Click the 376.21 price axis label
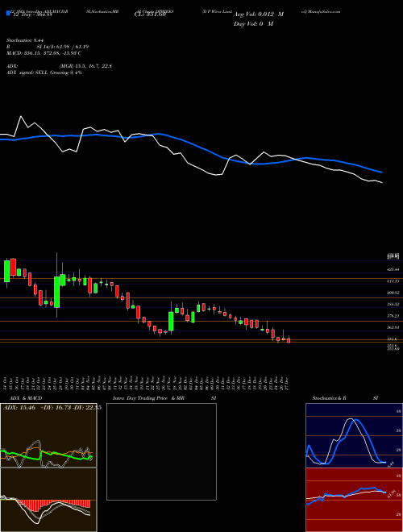Viewport: 403px width, 532px height. coord(394,316)
